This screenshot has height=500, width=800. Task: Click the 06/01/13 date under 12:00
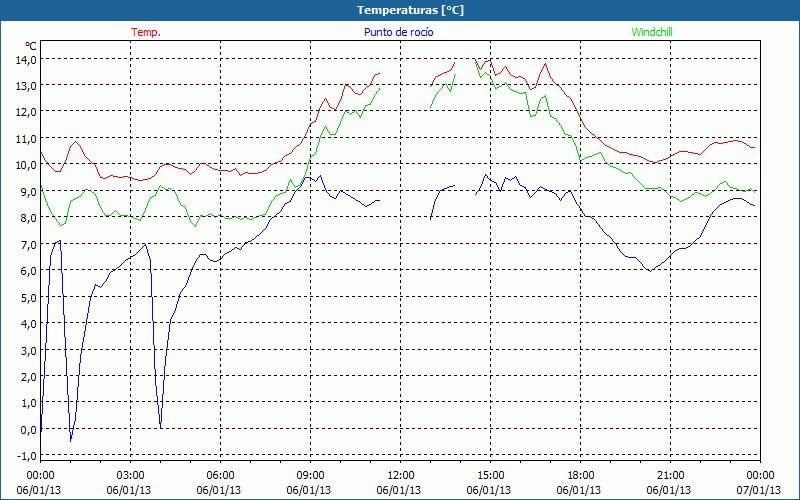click(398, 490)
